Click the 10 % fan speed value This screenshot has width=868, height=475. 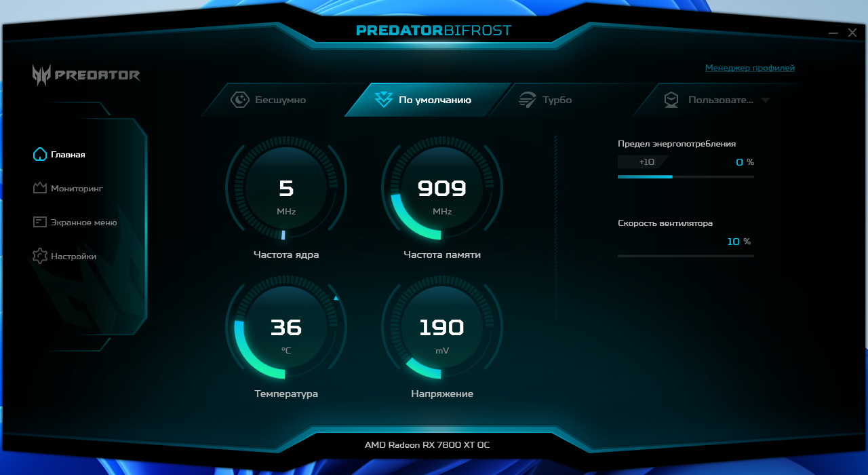tap(738, 242)
